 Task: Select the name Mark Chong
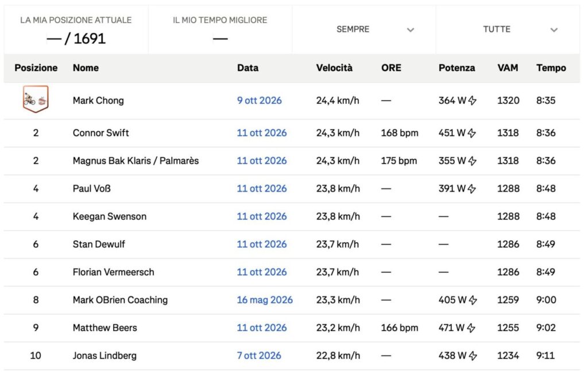click(98, 100)
